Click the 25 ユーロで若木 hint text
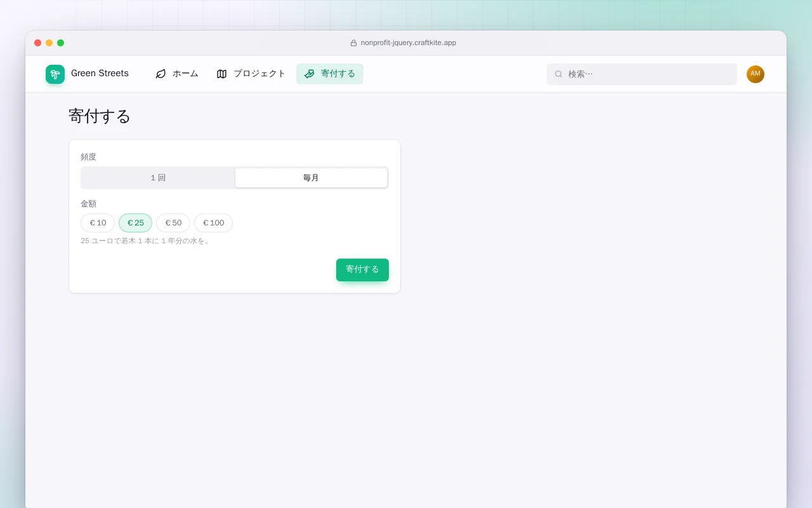Image resolution: width=812 pixels, height=508 pixels. pos(145,241)
